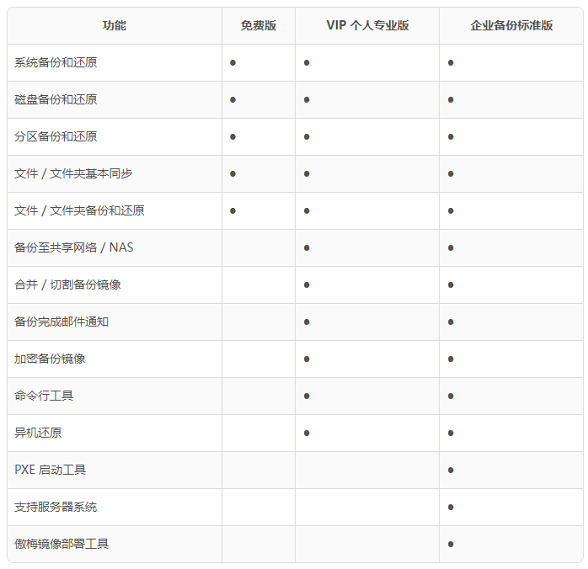This screenshot has width=588, height=569.
Task: Click the 功能 column header
Action: click(x=114, y=26)
